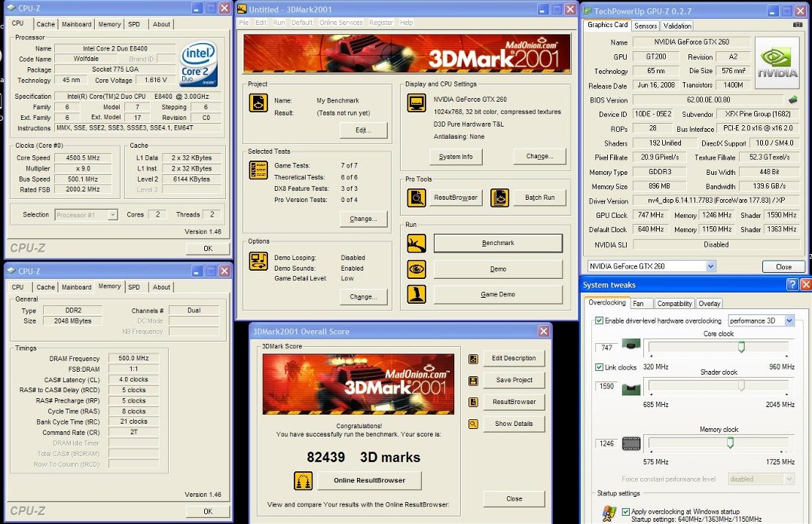Click the Demo eye icon
Screen dimensions: 812x524
pos(417,268)
